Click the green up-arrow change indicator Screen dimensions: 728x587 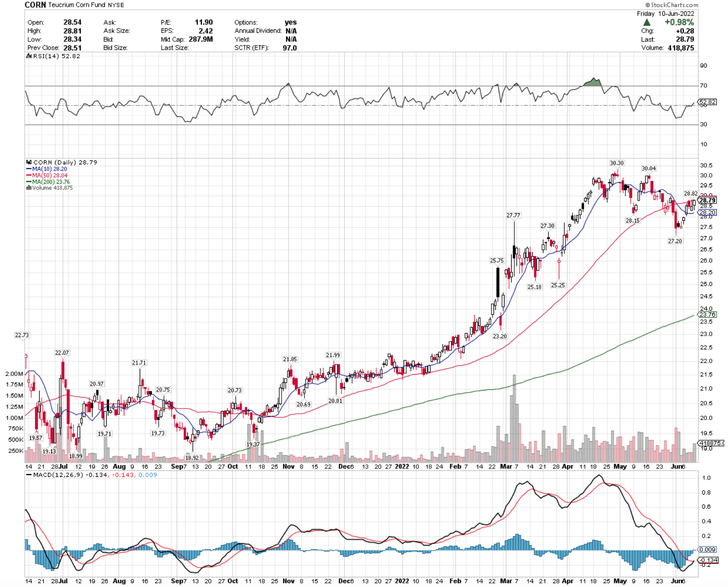(646, 22)
